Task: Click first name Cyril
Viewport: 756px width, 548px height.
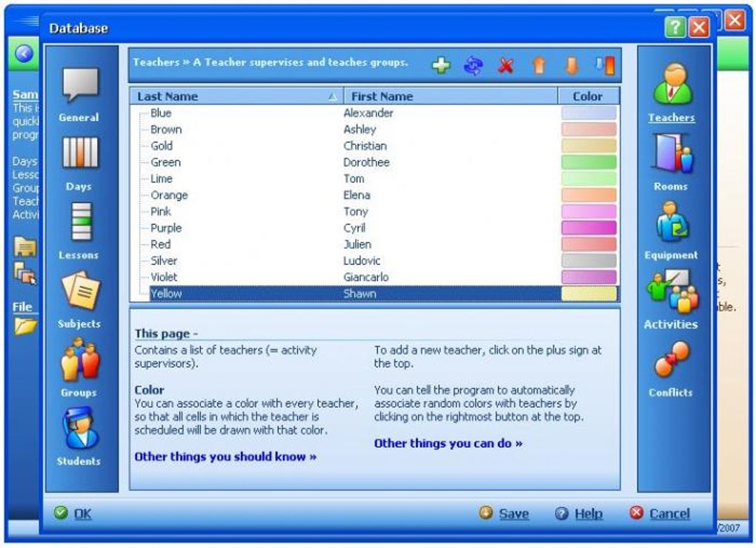Action: click(x=354, y=228)
